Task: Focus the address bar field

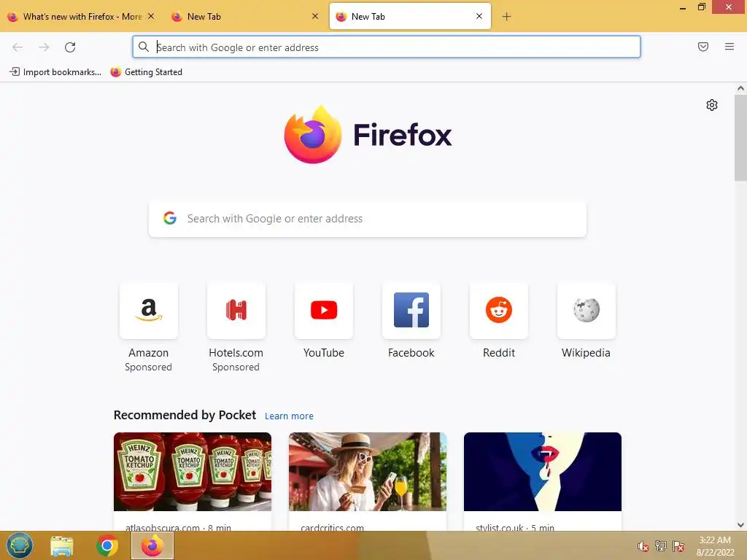Action: coord(387,47)
